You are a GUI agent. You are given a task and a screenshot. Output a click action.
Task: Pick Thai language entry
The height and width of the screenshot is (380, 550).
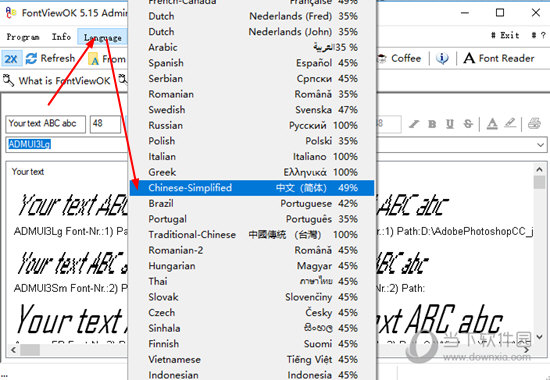coord(252,281)
